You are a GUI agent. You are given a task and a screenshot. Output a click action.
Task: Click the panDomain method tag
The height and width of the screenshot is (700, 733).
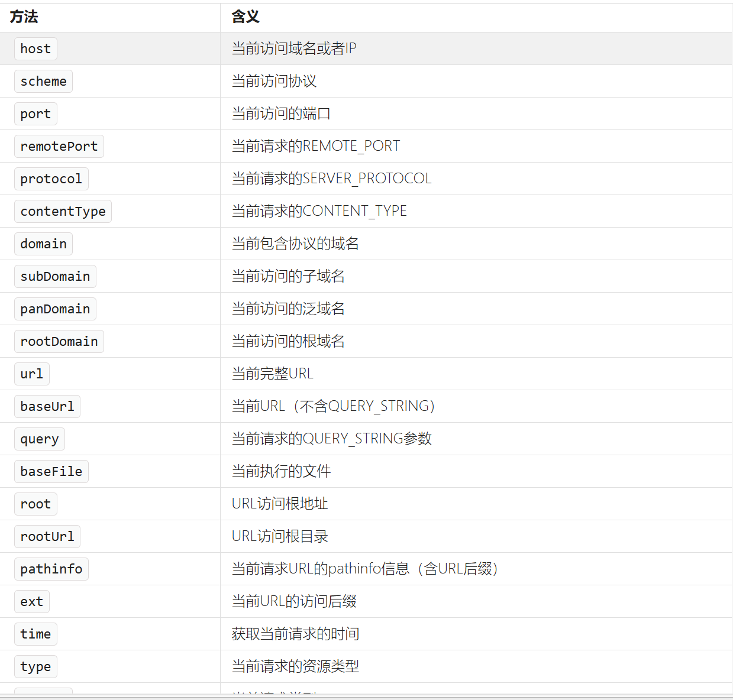(55, 309)
